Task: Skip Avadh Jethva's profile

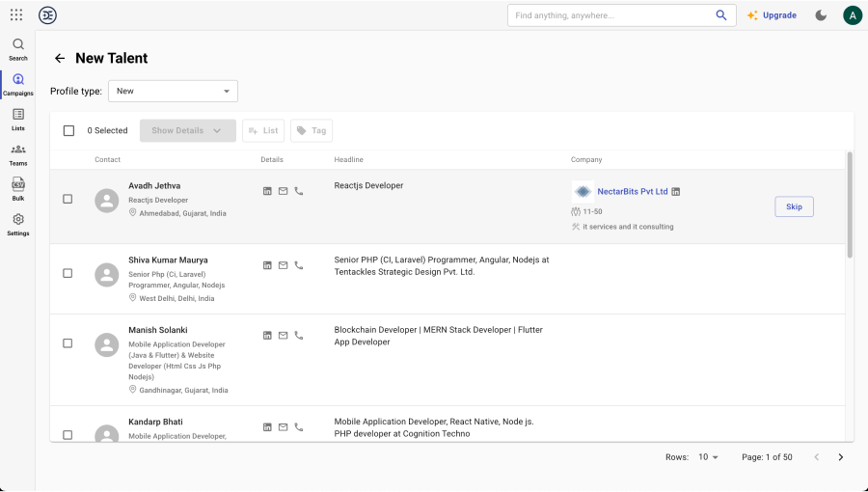Action: coord(794,206)
